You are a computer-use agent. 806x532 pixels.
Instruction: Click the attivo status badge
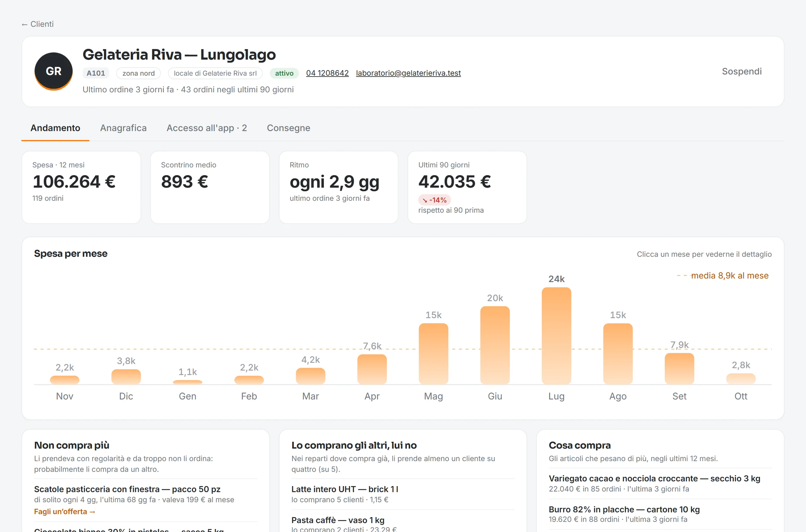coord(284,73)
